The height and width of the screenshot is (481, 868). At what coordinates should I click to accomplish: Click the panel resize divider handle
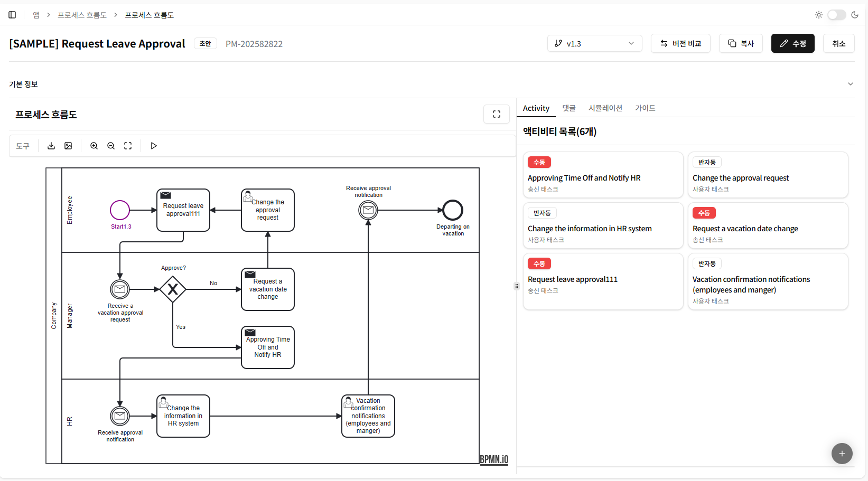(517, 286)
